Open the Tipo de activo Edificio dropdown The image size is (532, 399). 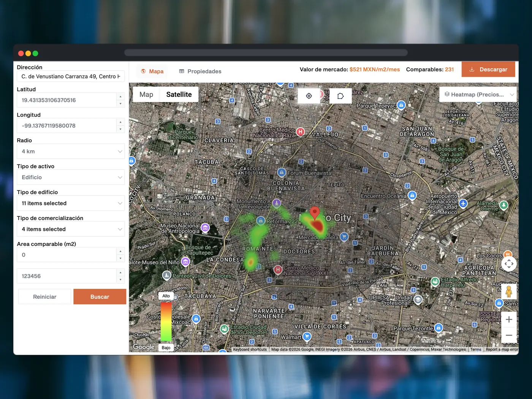tap(71, 177)
